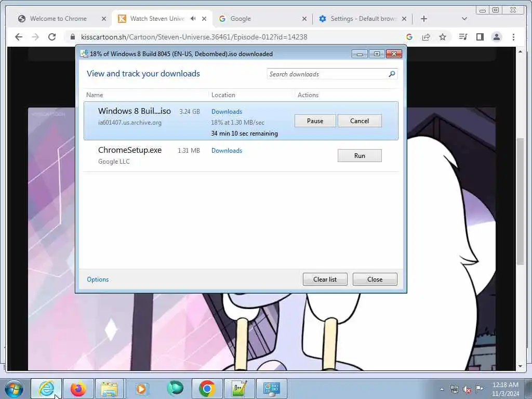Open the Windows Start menu
The height and width of the screenshot is (399, 532).
click(x=14, y=389)
